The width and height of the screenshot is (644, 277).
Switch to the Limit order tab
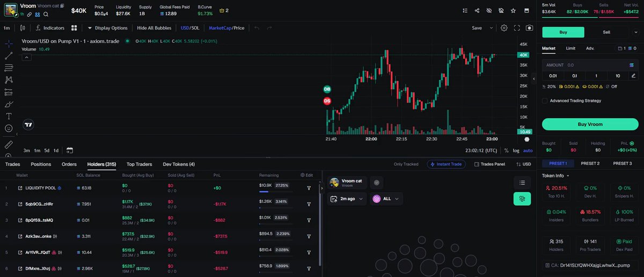(x=570, y=48)
